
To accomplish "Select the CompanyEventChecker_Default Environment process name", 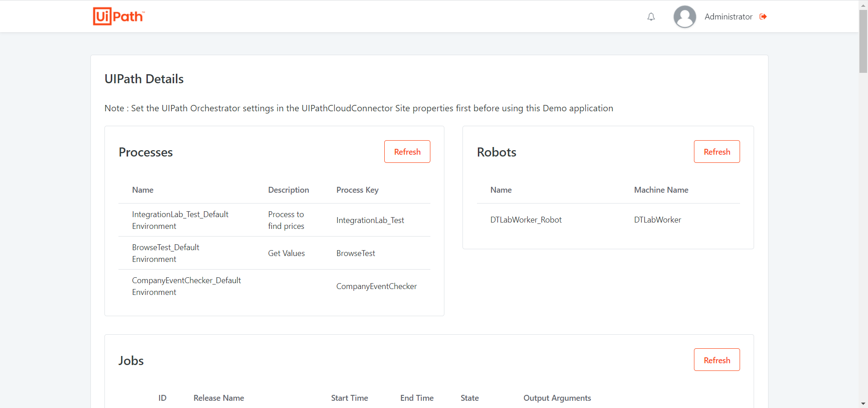I will 186,286.
